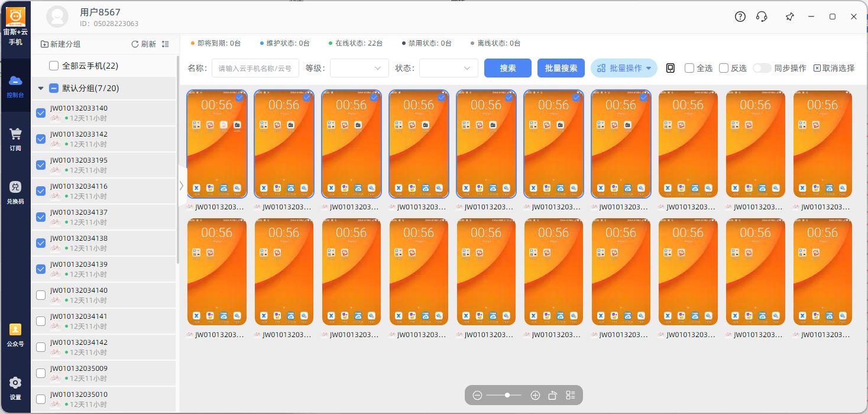Switch to list view icon in bottom toolbar
868x414 pixels.
coord(571,395)
